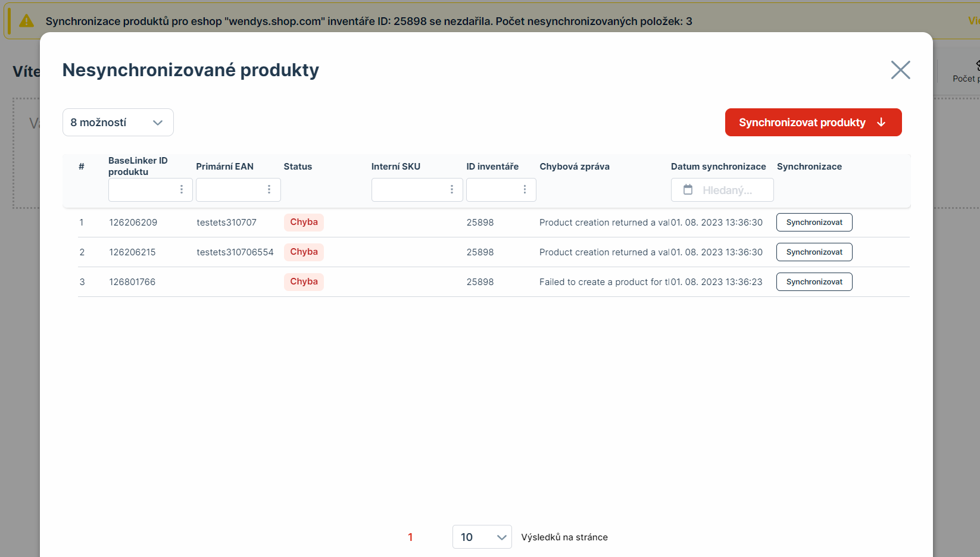Open filter options for Primární EAN column
This screenshot has width=980, height=557.
(x=269, y=189)
